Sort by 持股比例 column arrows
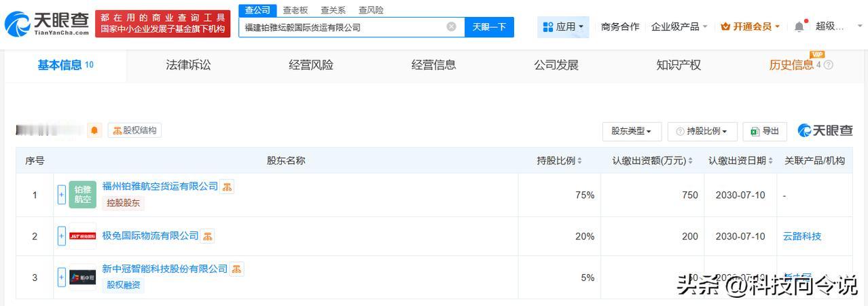This screenshot has height=306, width=868. [579, 161]
